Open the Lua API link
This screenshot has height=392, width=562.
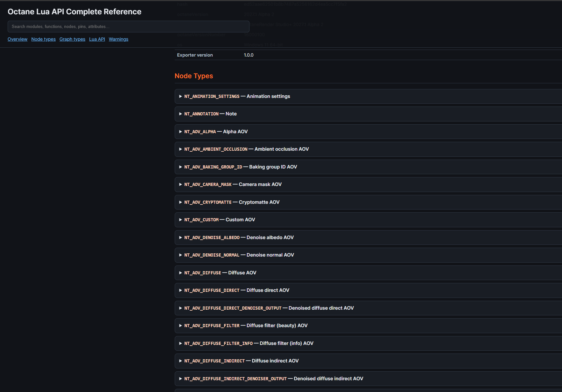(97, 39)
